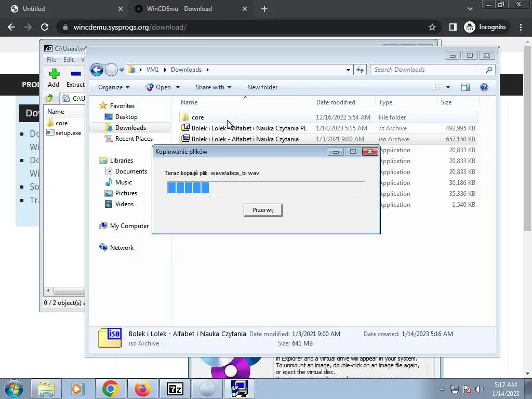
Task: Open 7-Zip taskbar icon
Action: (175, 389)
